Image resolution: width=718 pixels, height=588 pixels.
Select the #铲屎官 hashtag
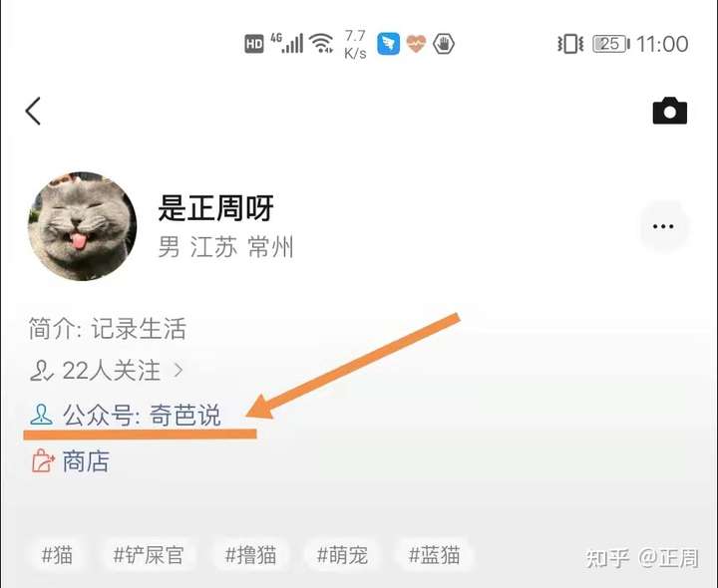(x=149, y=555)
